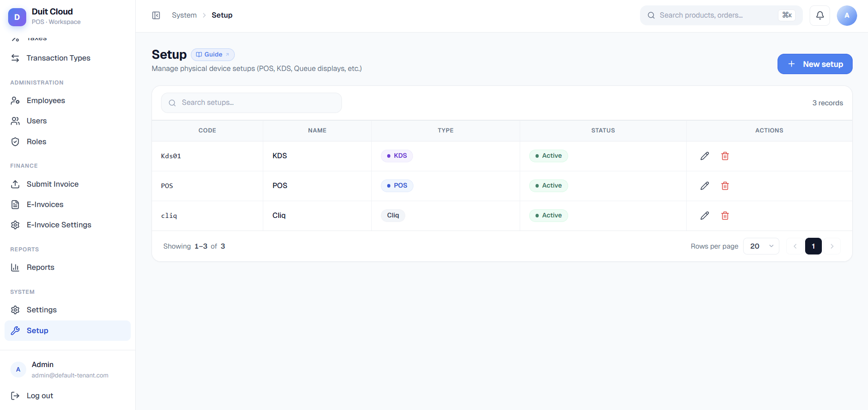Image resolution: width=868 pixels, height=410 pixels.
Task: Select the Setup sidebar item
Action: (67, 330)
